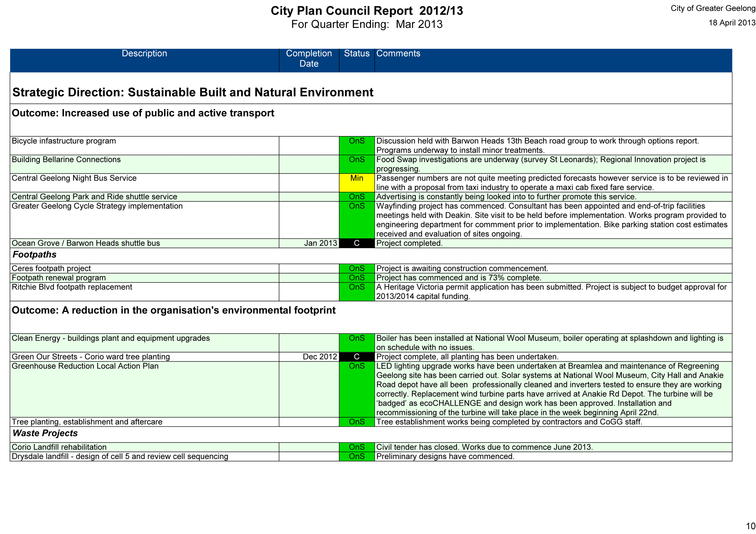Click 'Project completed.' comment text

click(409, 243)
